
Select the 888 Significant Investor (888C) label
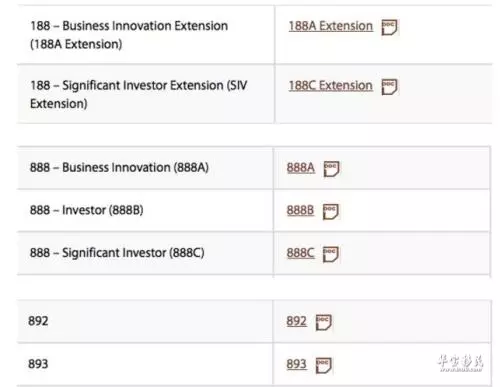tap(117, 253)
